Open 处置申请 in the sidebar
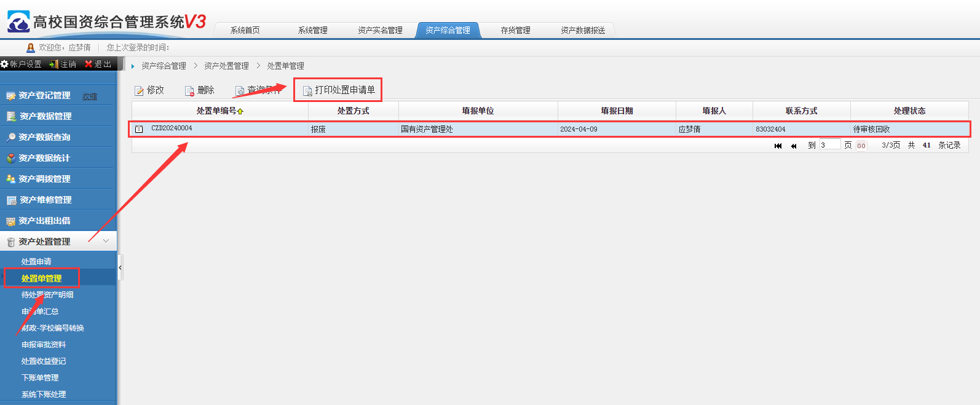The height and width of the screenshot is (405, 980). [36, 262]
